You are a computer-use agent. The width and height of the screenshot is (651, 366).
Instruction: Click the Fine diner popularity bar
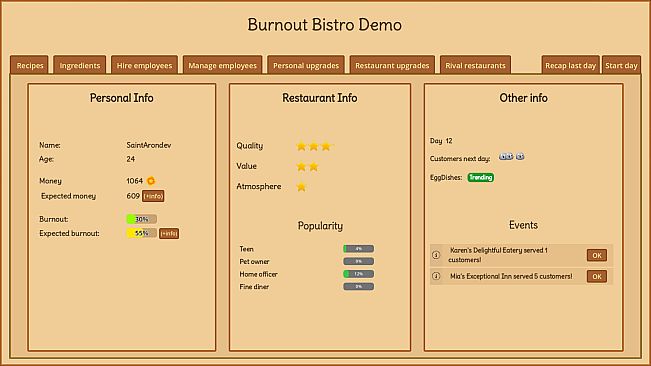tap(359, 286)
